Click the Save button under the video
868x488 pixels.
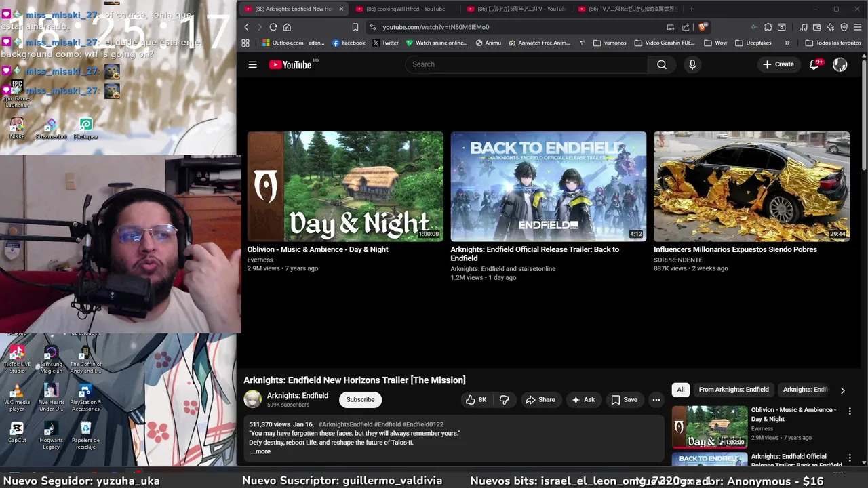[624, 400]
